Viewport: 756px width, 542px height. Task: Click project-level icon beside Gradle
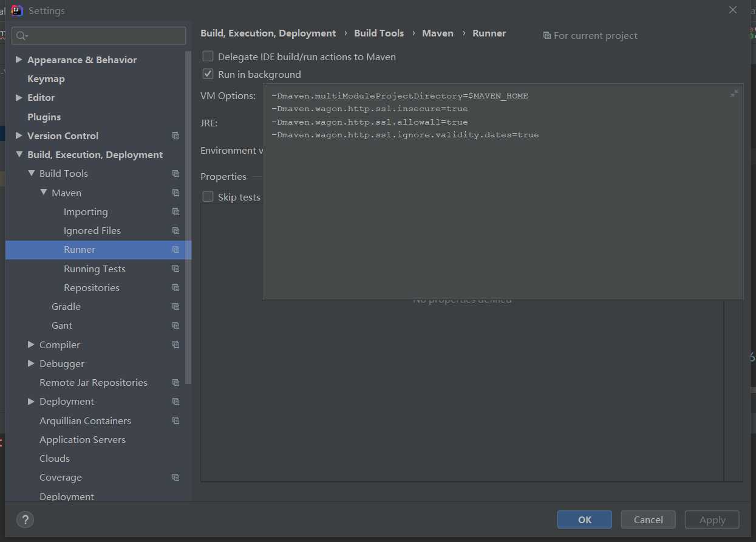[x=175, y=306]
